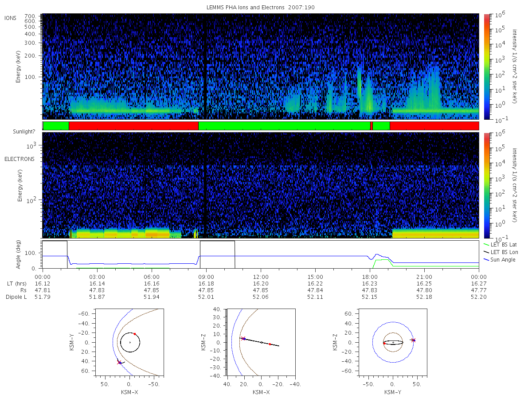Click the ions spectrogram color scale bar

(x=486, y=67)
